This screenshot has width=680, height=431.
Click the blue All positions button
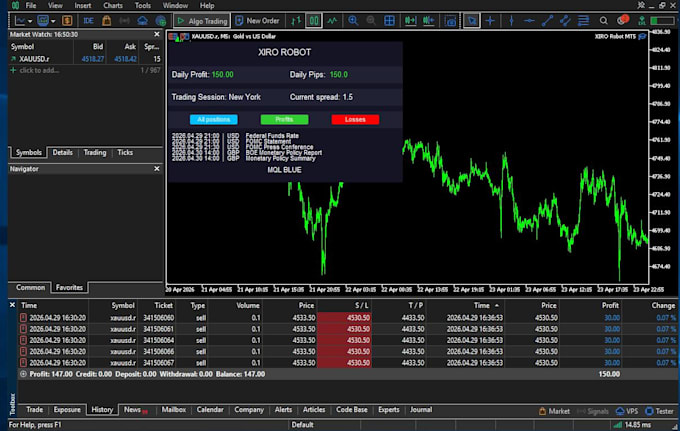[x=213, y=119]
